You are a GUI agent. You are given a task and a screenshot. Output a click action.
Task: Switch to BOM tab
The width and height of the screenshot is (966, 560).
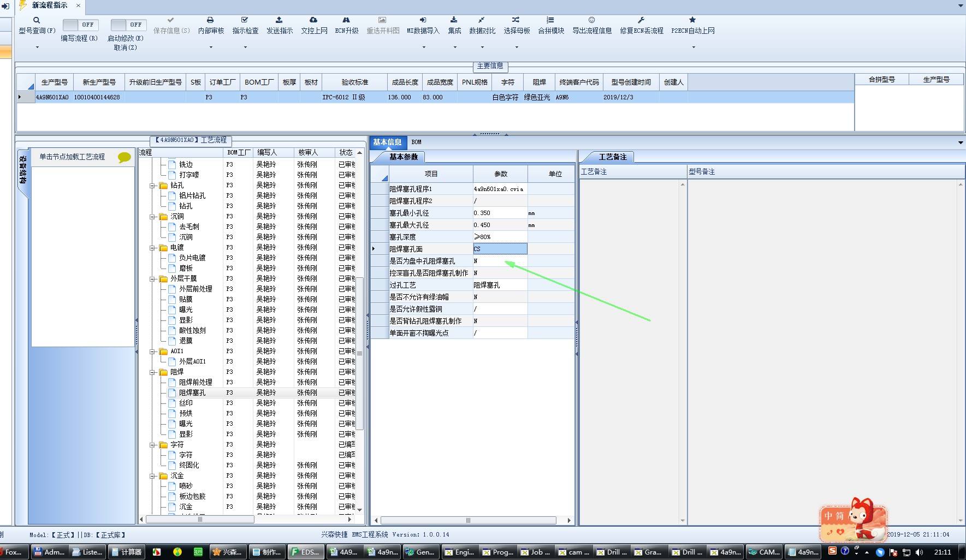(x=416, y=142)
